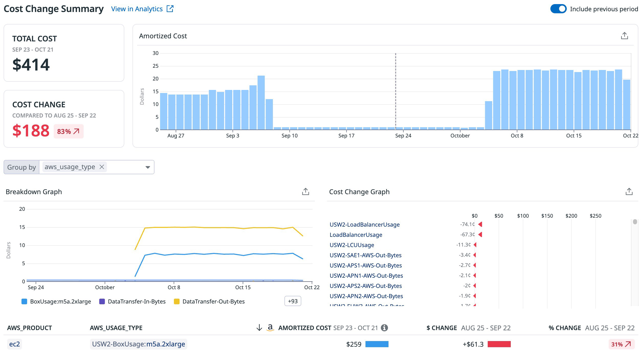Toggle DataTransfer-In-Bytes legend series
Image resolution: width=644 pixels, height=350 pixels.
click(137, 301)
